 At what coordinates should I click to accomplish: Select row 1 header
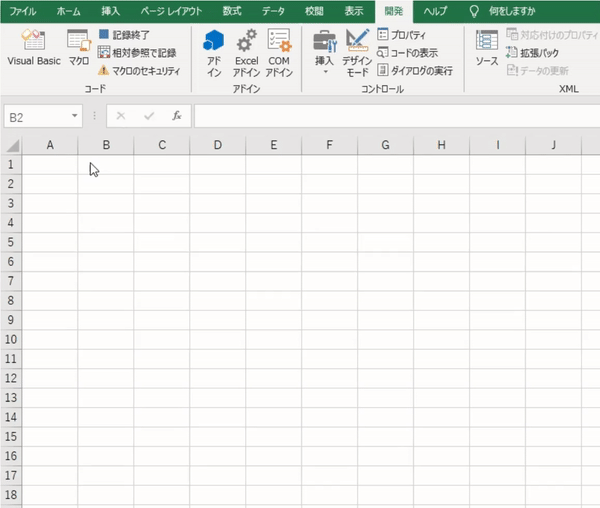point(11,165)
